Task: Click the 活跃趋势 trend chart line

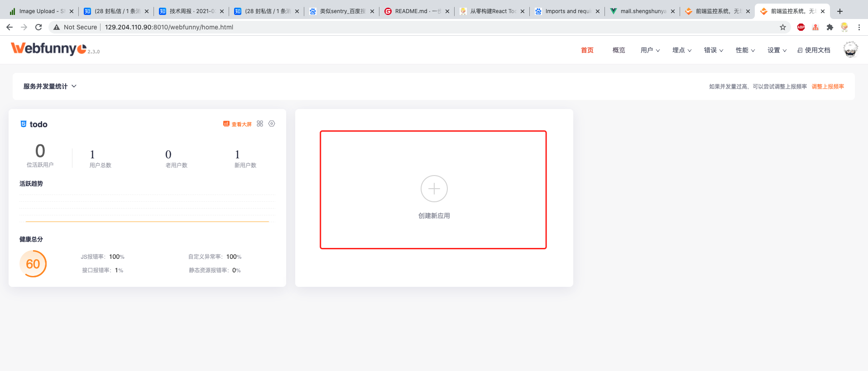Action: point(147,222)
